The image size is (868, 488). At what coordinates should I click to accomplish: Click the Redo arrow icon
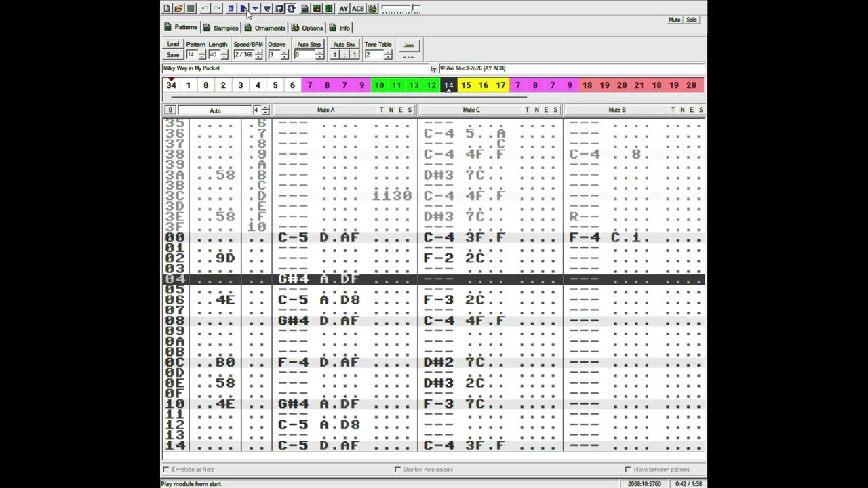(217, 8)
